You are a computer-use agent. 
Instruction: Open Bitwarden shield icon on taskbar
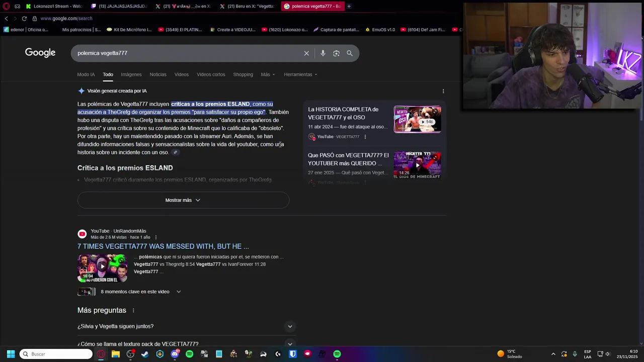point(293,354)
